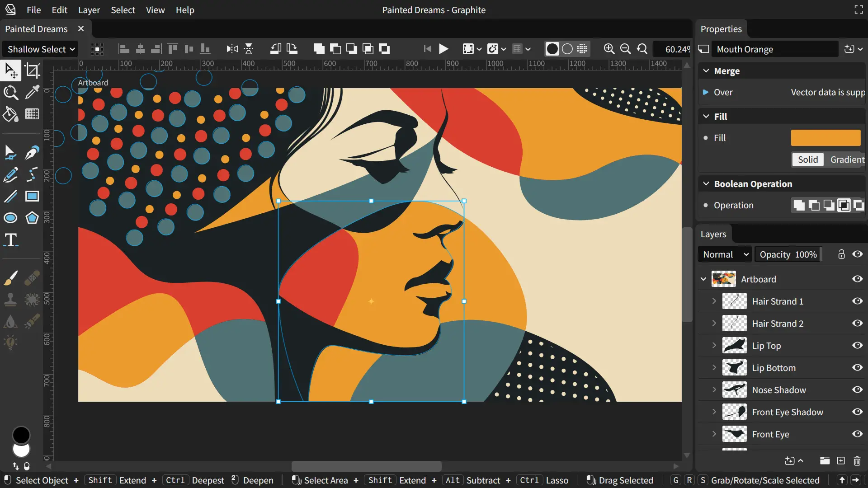Collapse the Merge section
Viewport: 868px width, 488px height.
pyautogui.click(x=706, y=71)
